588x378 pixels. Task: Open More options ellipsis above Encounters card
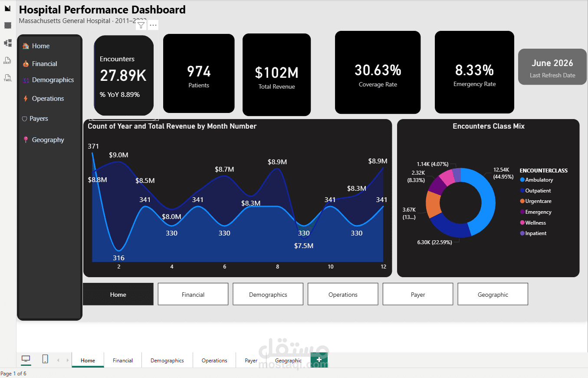pyautogui.click(x=153, y=25)
